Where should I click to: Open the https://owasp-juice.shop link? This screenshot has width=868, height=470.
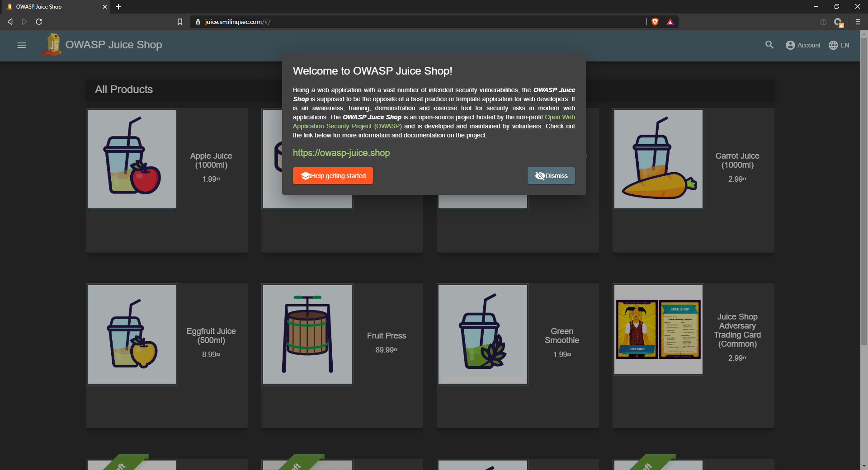[x=341, y=153]
